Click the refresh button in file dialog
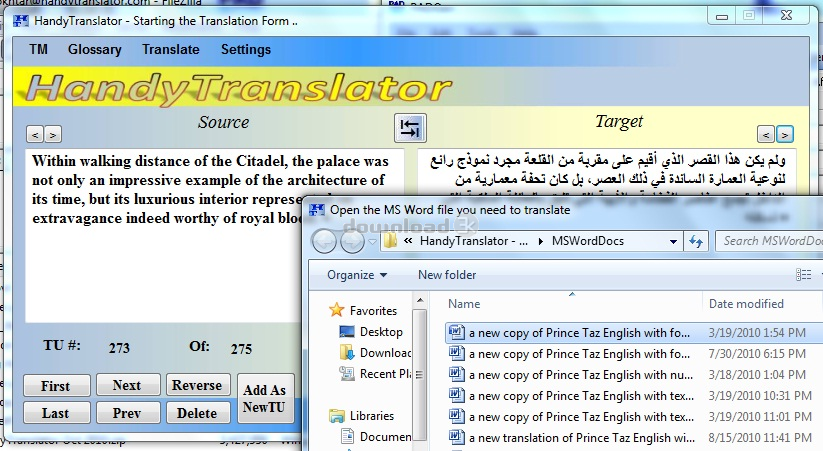 [x=696, y=242]
